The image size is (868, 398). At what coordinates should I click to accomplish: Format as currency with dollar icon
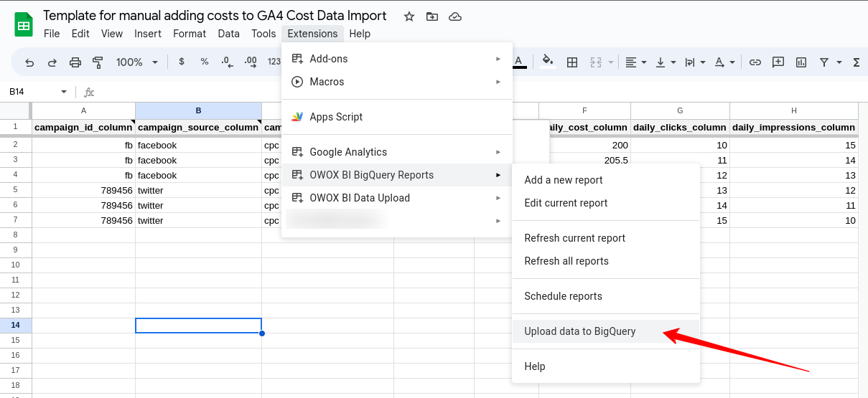coord(182,62)
